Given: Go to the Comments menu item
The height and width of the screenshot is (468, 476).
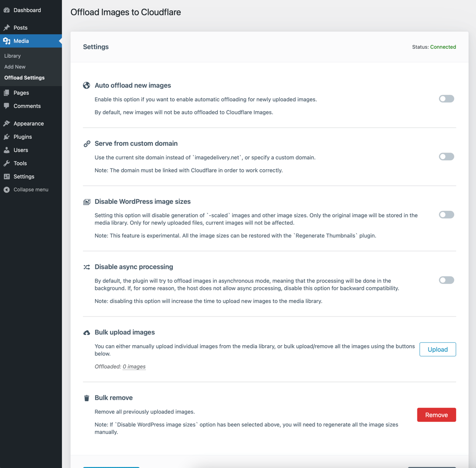Looking at the screenshot, I should coord(31,106).
